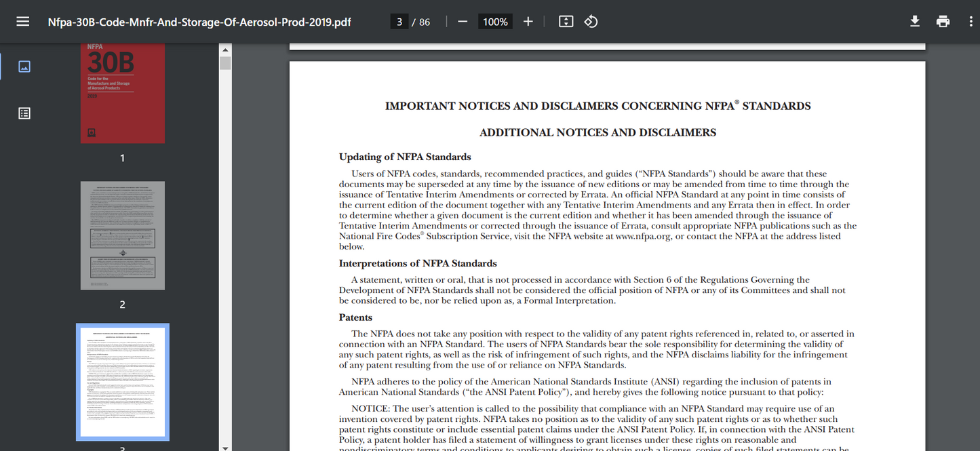Screen dimensions: 980x451
Task: Click the scroll-up arrow on the main scrollbar
Action: click(x=225, y=48)
